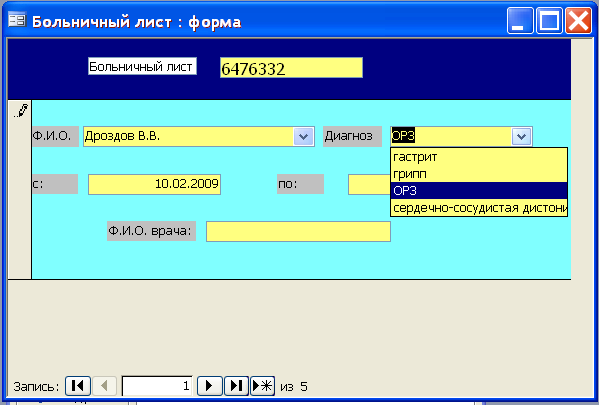Collapse the Диагноз dropdown arrow

[521, 136]
